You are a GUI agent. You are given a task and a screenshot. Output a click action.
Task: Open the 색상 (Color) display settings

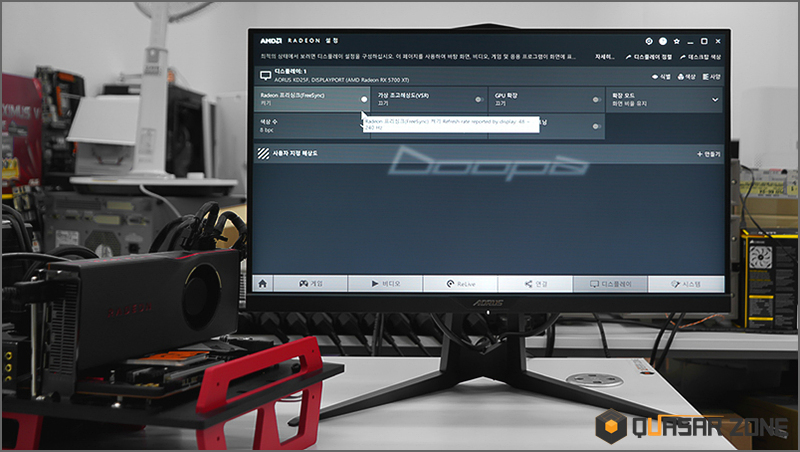click(x=686, y=77)
